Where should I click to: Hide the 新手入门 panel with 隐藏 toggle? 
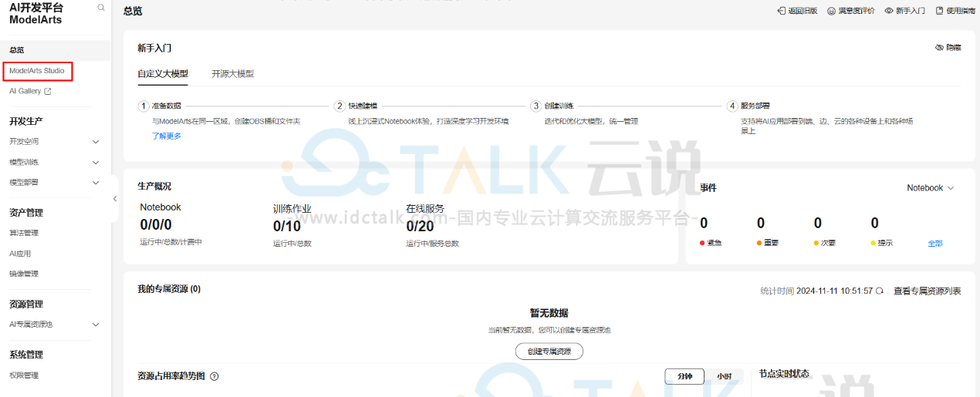948,47
